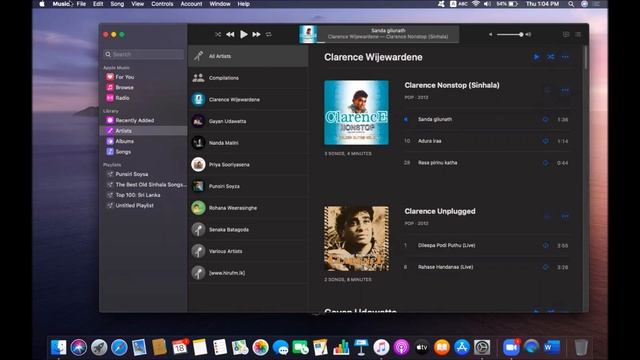Screen dimensions: 640x360
Task: Open the Song menu
Action: tap(117, 4)
